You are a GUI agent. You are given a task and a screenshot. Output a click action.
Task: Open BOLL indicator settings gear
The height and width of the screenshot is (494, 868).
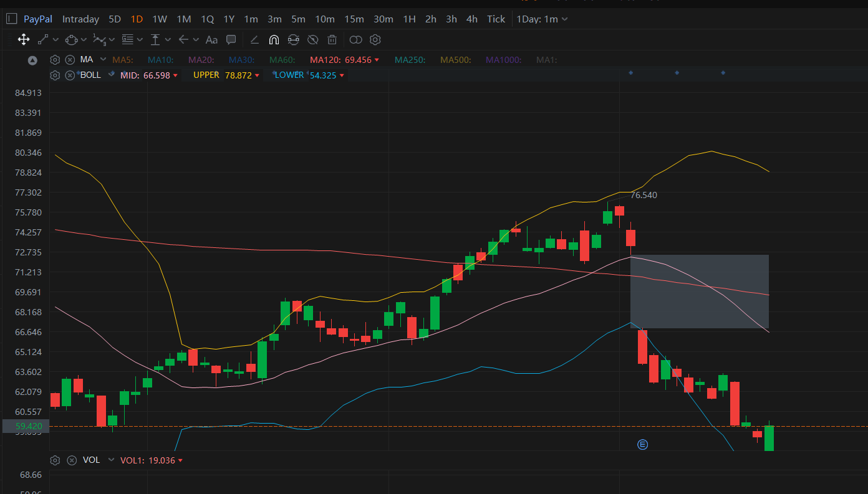point(55,75)
